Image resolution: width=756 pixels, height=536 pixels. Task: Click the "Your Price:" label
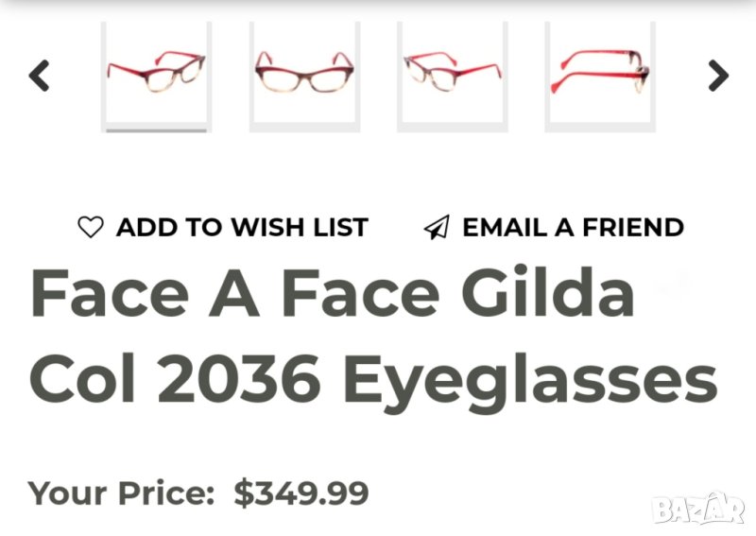point(121,493)
